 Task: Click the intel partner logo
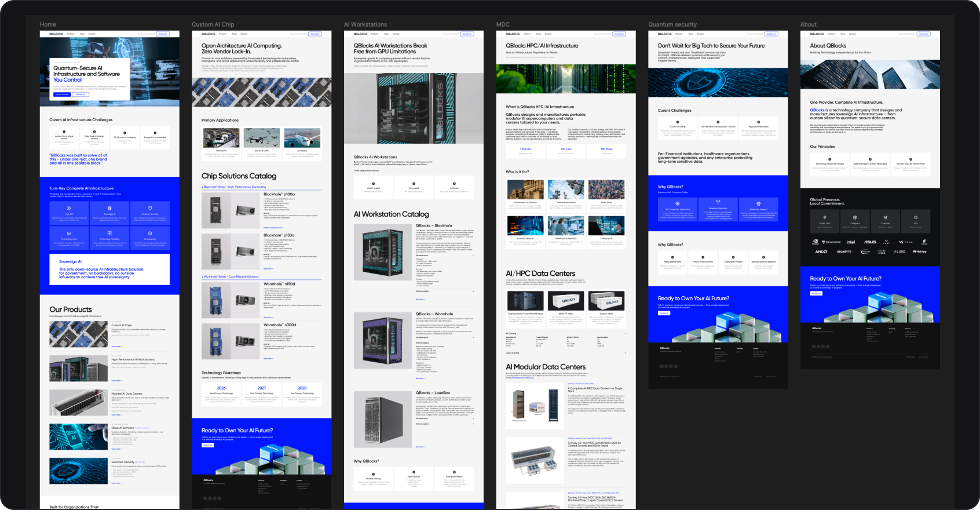(851, 242)
